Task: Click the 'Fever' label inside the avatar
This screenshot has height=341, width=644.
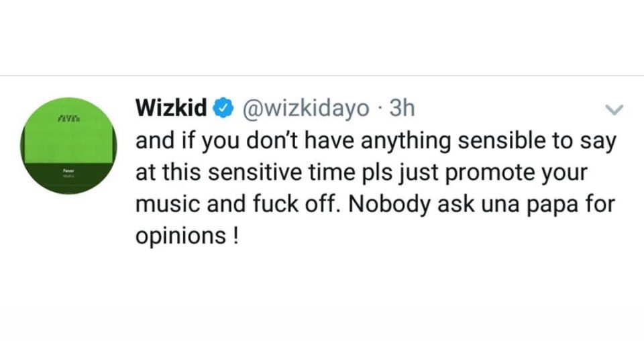Action: (67, 171)
